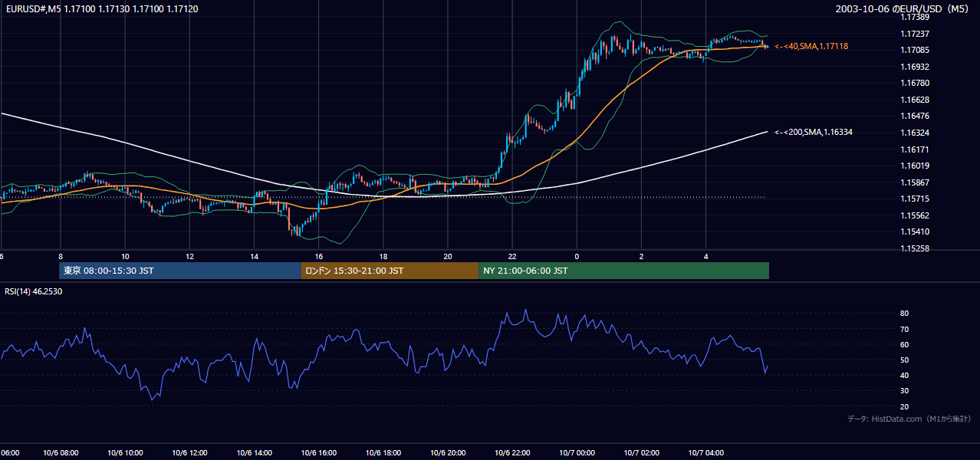Click price axis label 1.15562
Image resolution: width=980 pixels, height=460 pixels.
(x=915, y=215)
